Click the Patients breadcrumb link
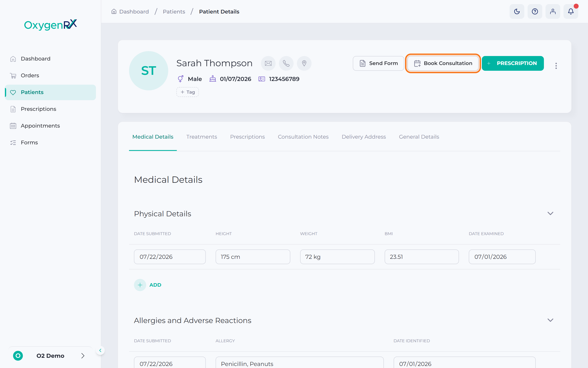This screenshot has width=588, height=368. 174,11
